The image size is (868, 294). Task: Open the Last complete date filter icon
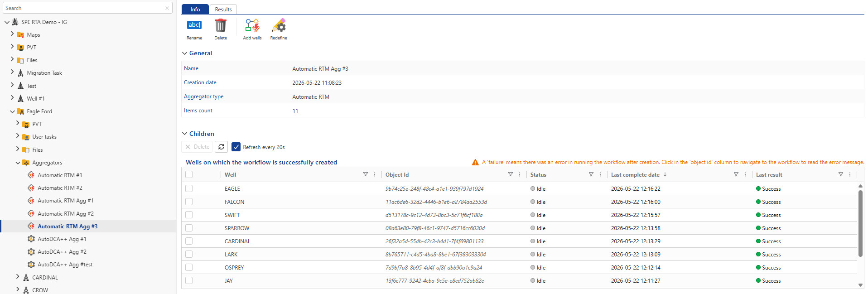tap(736, 174)
